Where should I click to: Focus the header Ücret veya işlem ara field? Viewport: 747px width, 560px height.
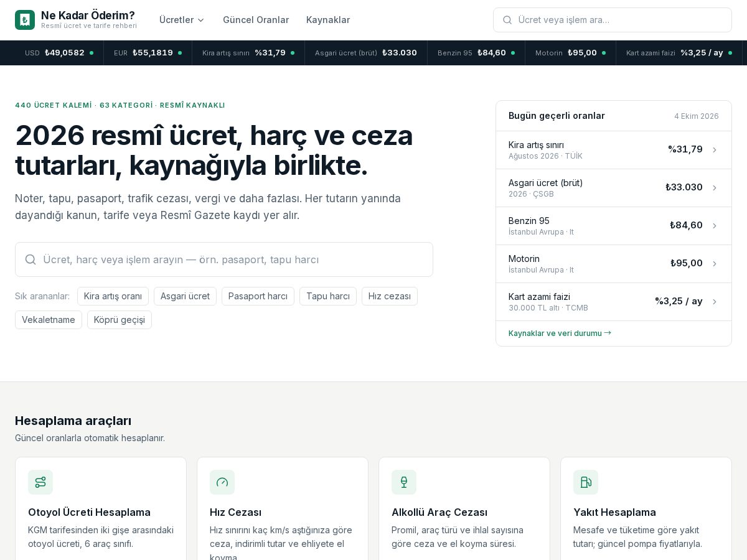[613, 20]
